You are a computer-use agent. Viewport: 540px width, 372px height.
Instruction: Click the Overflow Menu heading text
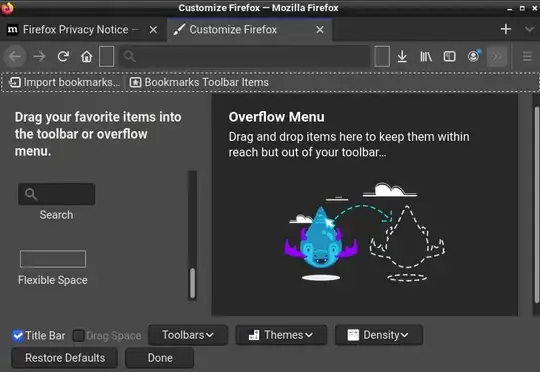pos(277,117)
